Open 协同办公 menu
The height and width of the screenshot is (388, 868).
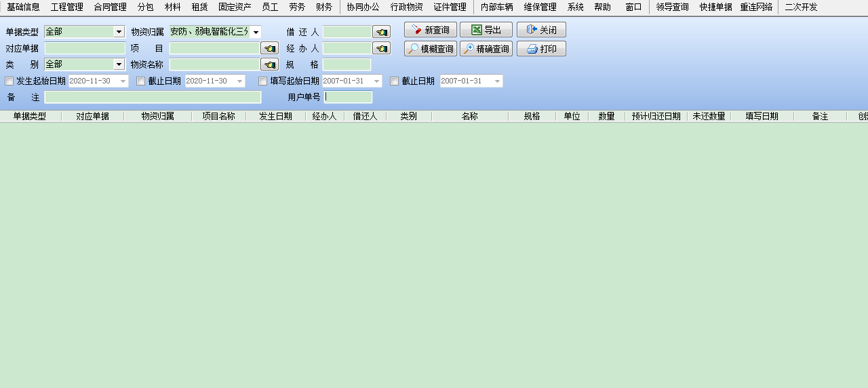click(x=363, y=7)
